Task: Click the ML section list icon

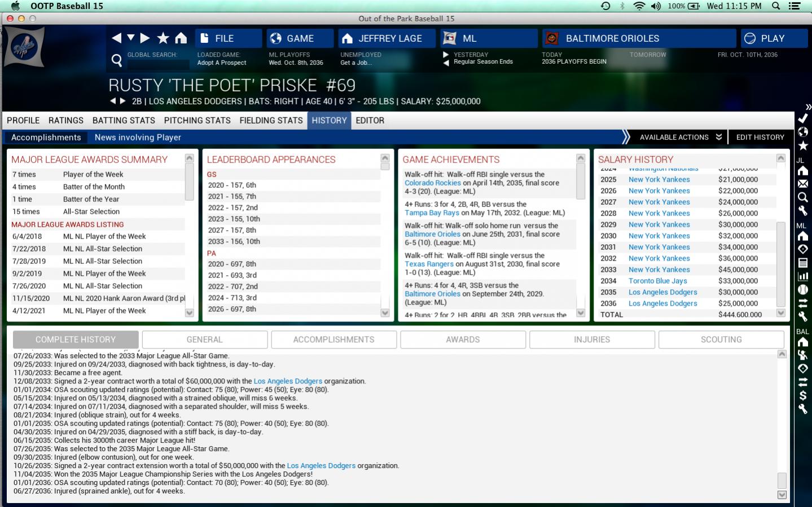Action: pyautogui.click(x=802, y=263)
